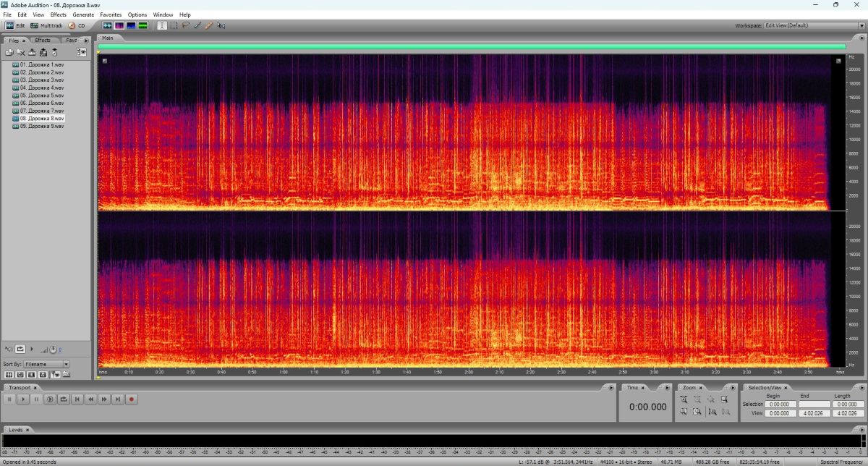Toggle show audio files filter
The width and height of the screenshot is (868, 466).
tap(9, 374)
